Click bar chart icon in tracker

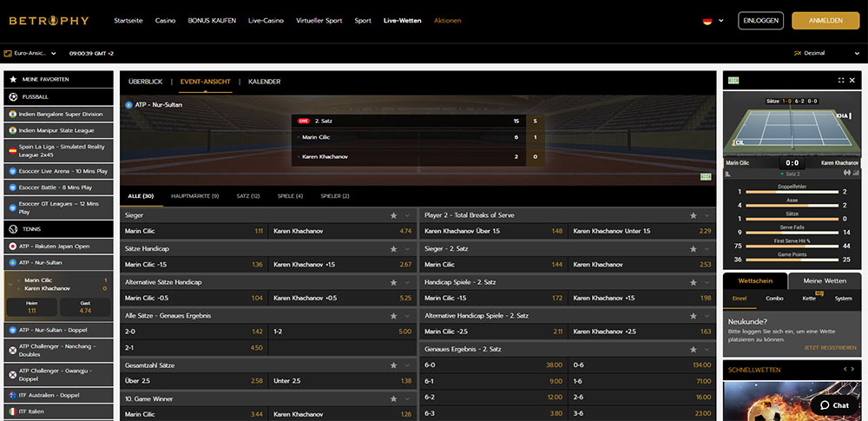click(x=855, y=173)
